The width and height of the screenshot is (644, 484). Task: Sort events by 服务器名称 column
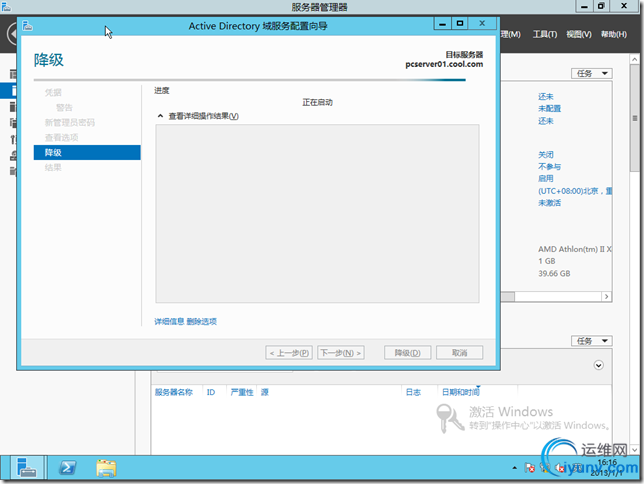click(x=174, y=392)
